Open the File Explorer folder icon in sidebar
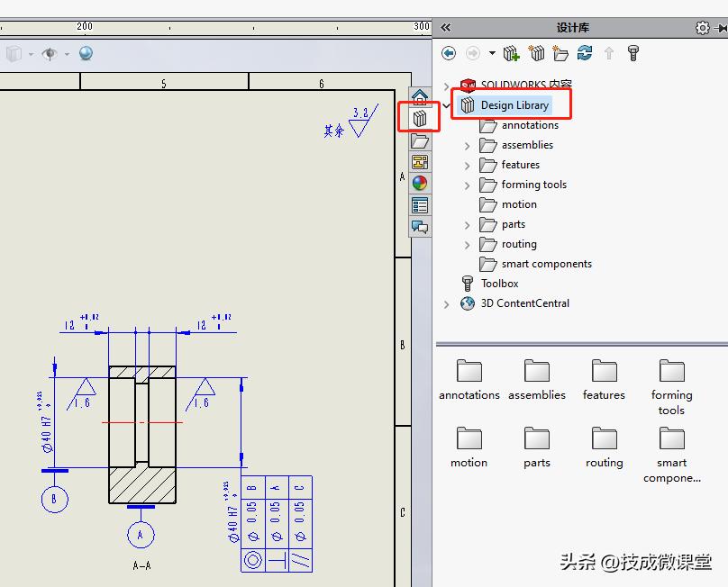The image size is (728, 587). (x=419, y=140)
